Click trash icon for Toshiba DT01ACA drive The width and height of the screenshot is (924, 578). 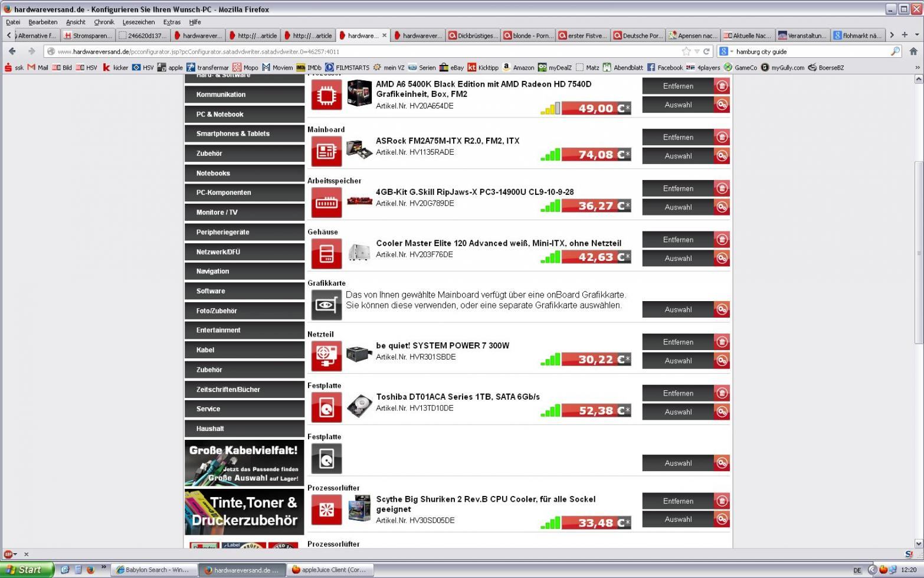click(x=722, y=393)
